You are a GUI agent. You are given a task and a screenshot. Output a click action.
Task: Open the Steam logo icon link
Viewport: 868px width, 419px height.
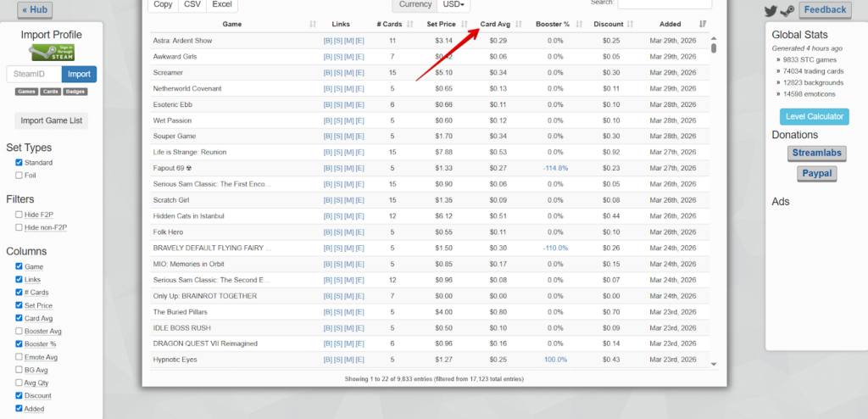click(x=787, y=11)
